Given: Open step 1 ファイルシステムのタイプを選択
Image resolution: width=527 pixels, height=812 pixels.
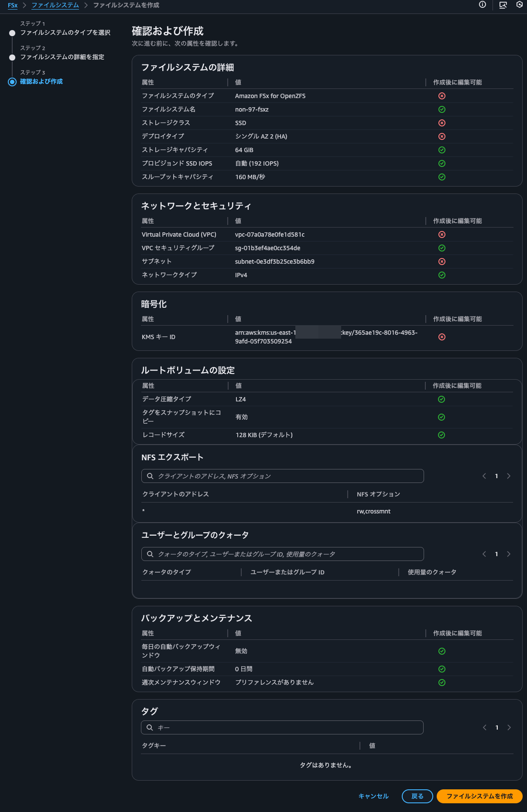Looking at the screenshot, I should (x=65, y=33).
